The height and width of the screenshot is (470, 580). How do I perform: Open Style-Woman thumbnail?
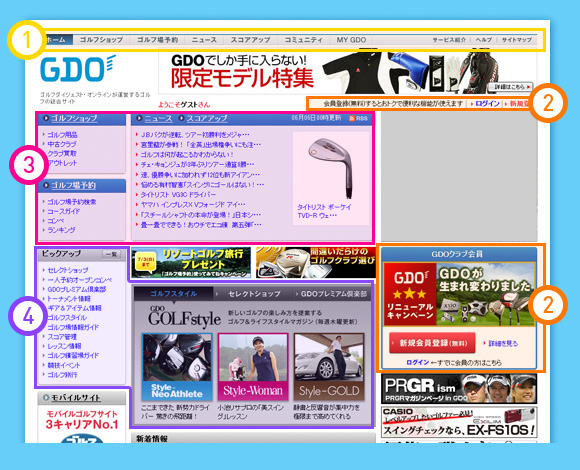click(253, 367)
